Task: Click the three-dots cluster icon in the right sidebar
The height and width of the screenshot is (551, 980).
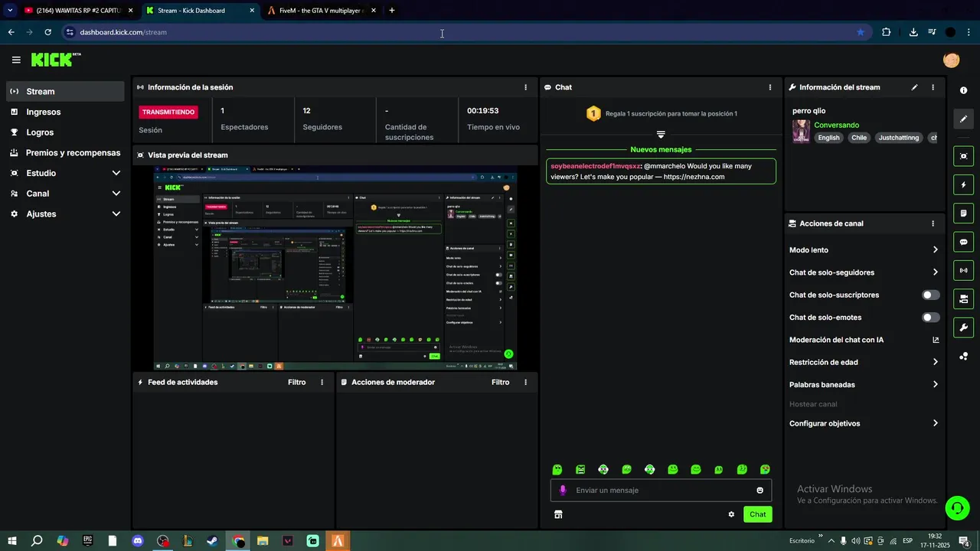Action: [x=963, y=356]
